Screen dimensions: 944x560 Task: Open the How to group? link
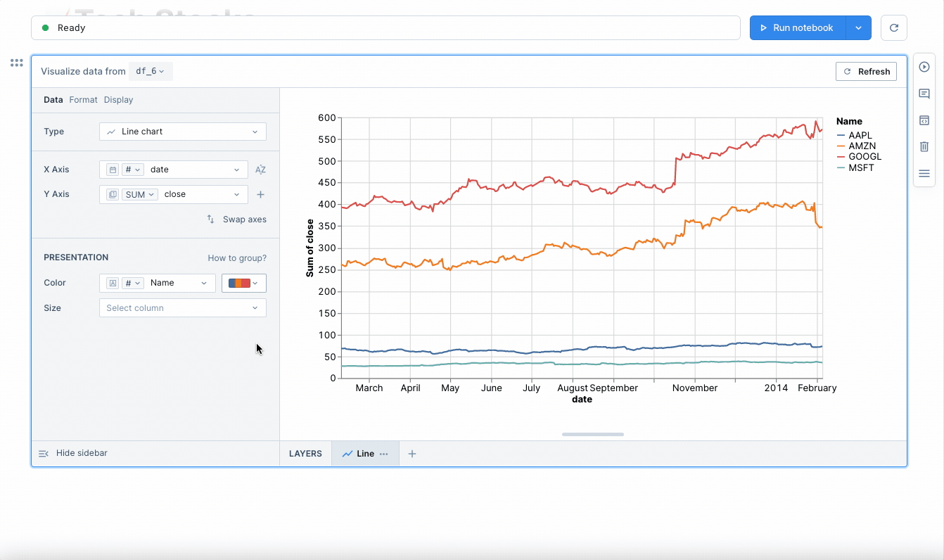[237, 258]
